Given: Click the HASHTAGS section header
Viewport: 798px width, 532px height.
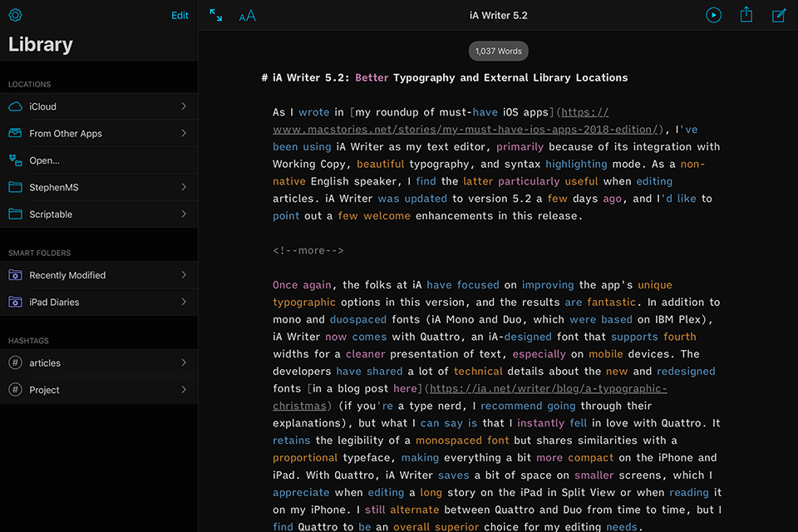Looking at the screenshot, I should click(x=28, y=341).
